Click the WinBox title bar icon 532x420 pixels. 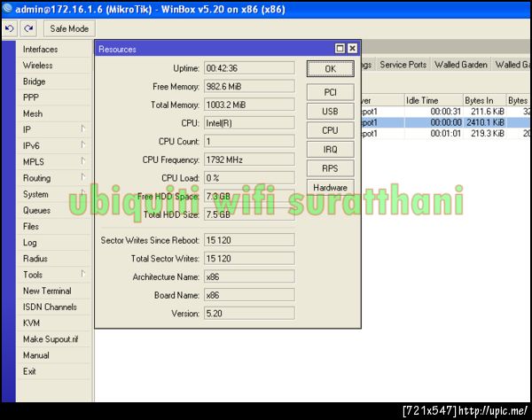click(x=7, y=9)
